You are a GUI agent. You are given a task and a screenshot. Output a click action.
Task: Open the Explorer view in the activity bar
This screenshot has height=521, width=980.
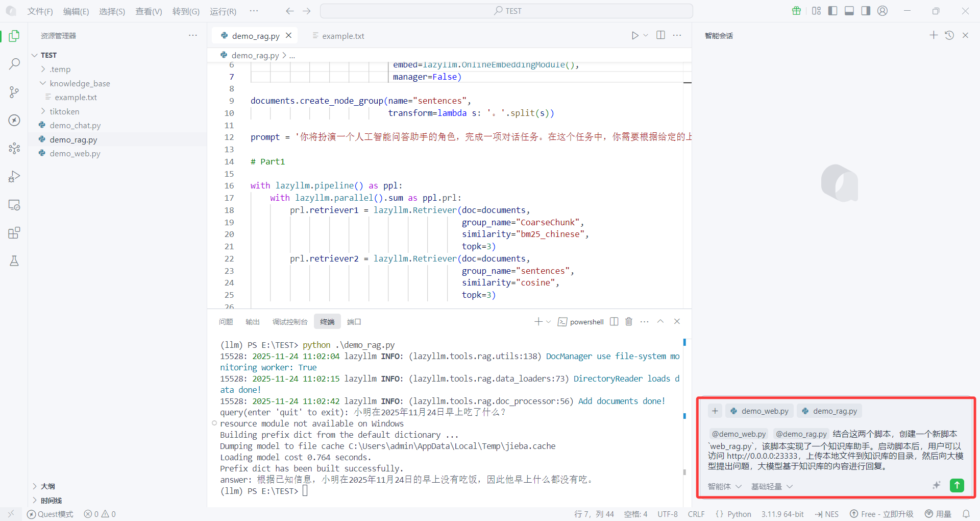pyautogui.click(x=14, y=36)
